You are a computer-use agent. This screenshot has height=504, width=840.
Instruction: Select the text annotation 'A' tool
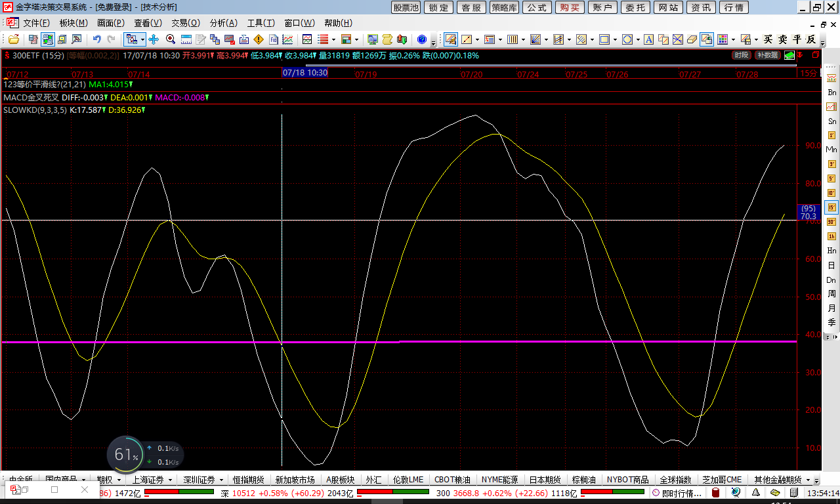649,39
